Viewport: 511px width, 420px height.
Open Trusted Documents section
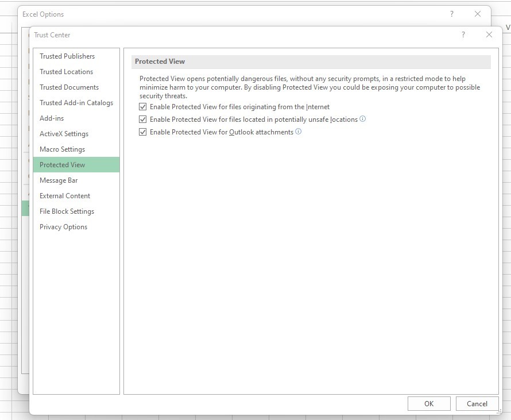(76, 87)
